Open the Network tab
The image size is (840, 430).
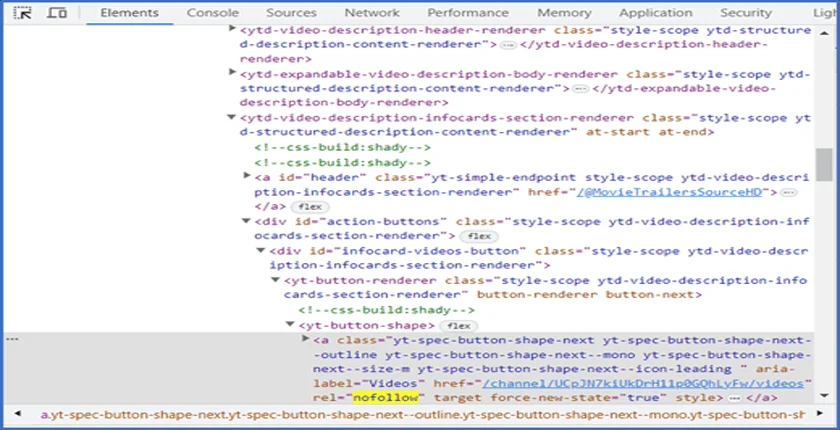[372, 13]
